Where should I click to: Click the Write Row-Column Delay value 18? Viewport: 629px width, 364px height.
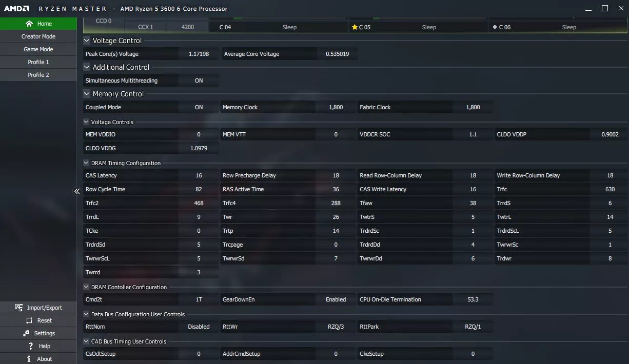coord(610,175)
